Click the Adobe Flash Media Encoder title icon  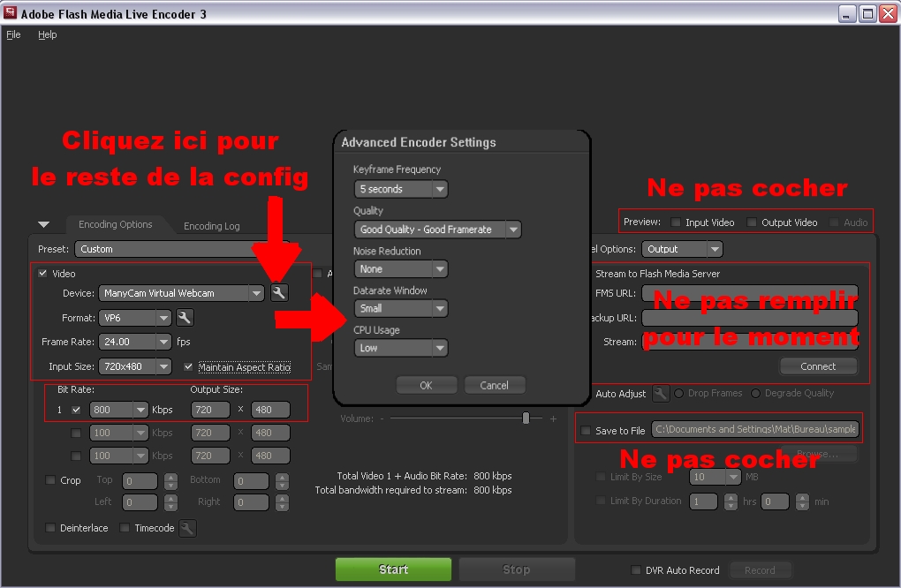[10, 13]
